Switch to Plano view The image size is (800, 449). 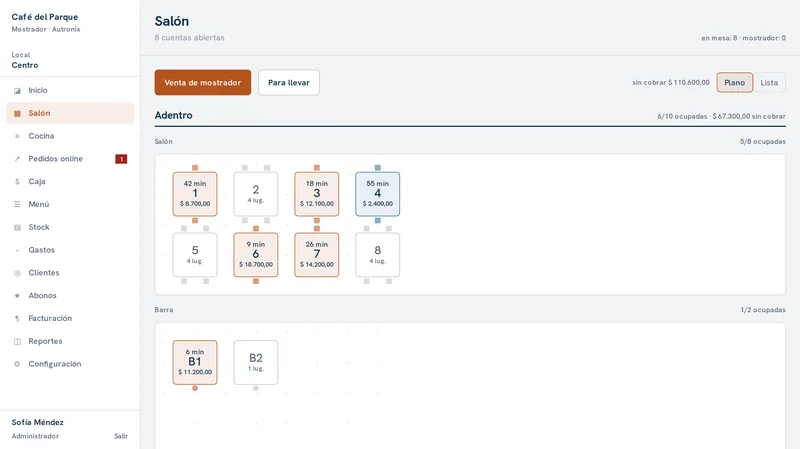click(735, 83)
